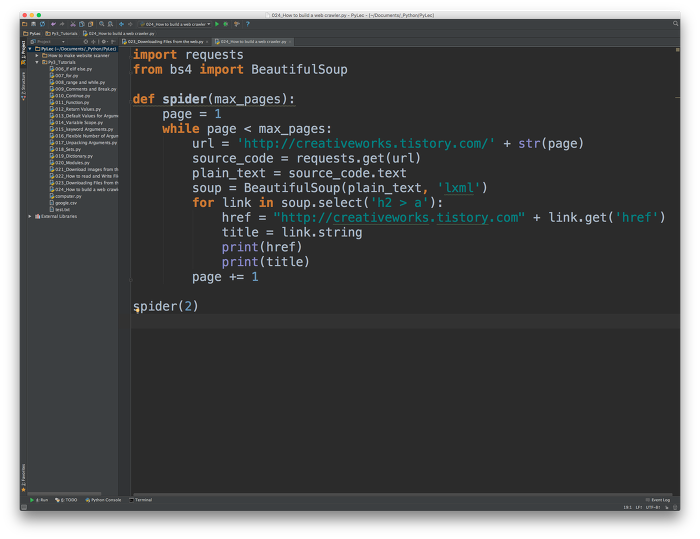
Task: Open the Event Log panel
Action: coord(658,500)
